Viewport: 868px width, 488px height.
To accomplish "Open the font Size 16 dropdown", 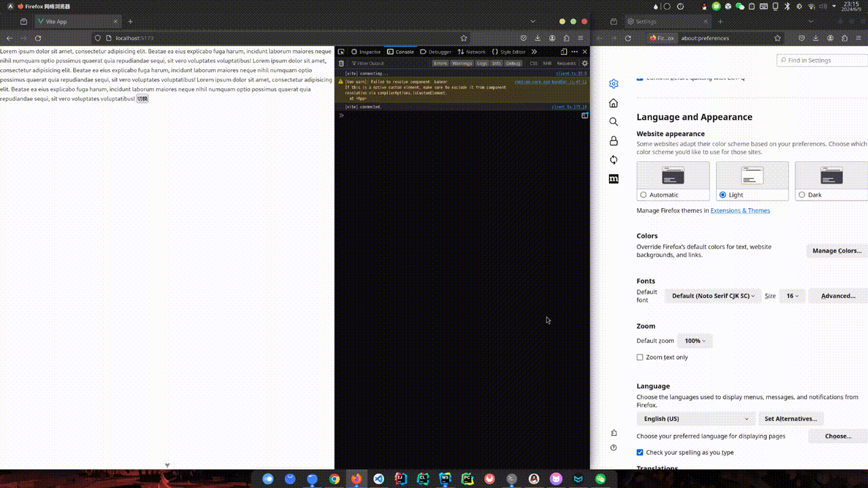I will pos(793,296).
